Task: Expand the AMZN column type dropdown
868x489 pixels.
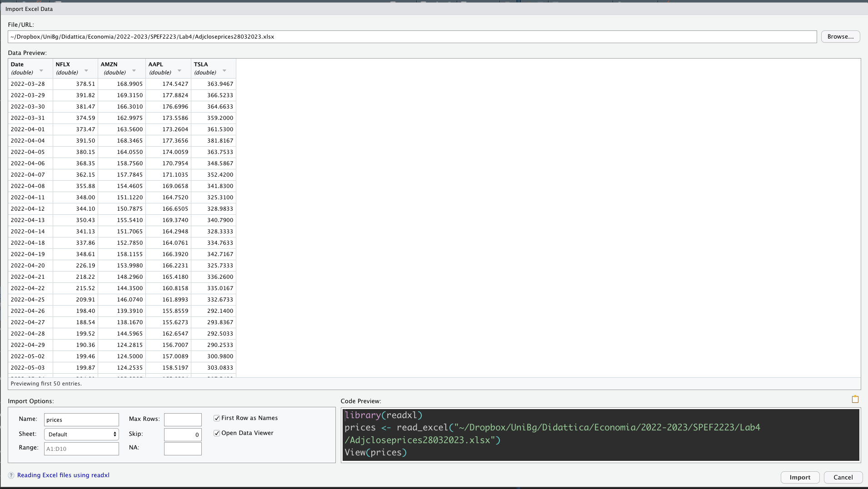Action: point(134,71)
